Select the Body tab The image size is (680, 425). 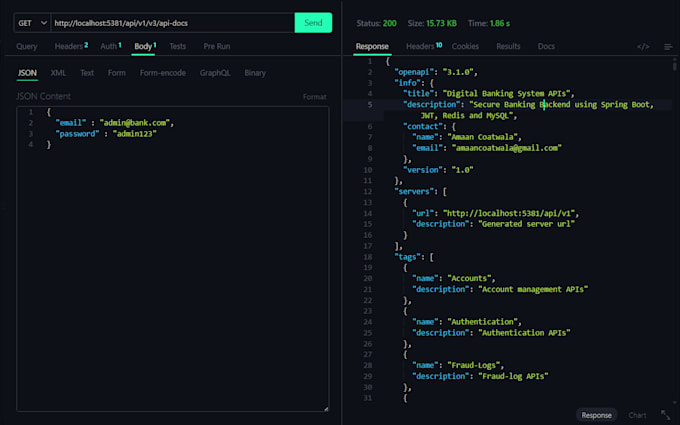coord(145,46)
